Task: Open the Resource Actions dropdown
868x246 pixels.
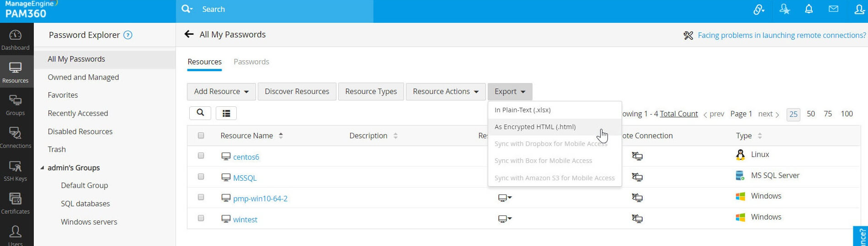Action: 445,92
